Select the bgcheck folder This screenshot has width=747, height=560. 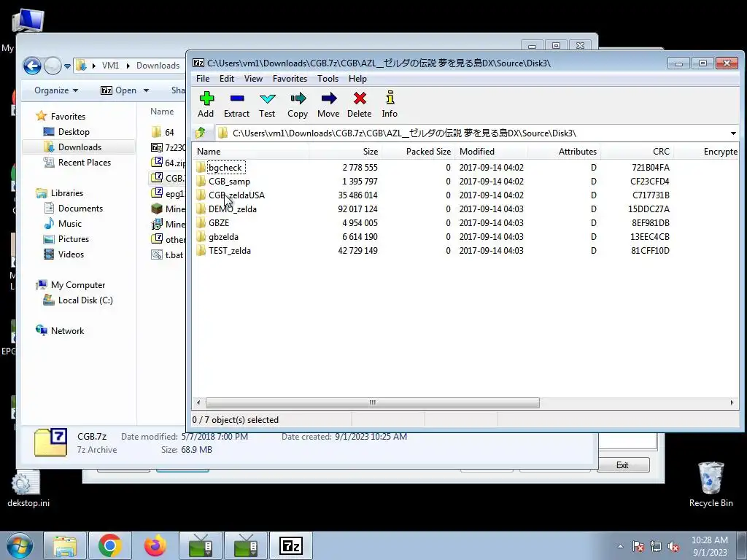click(x=225, y=168)
